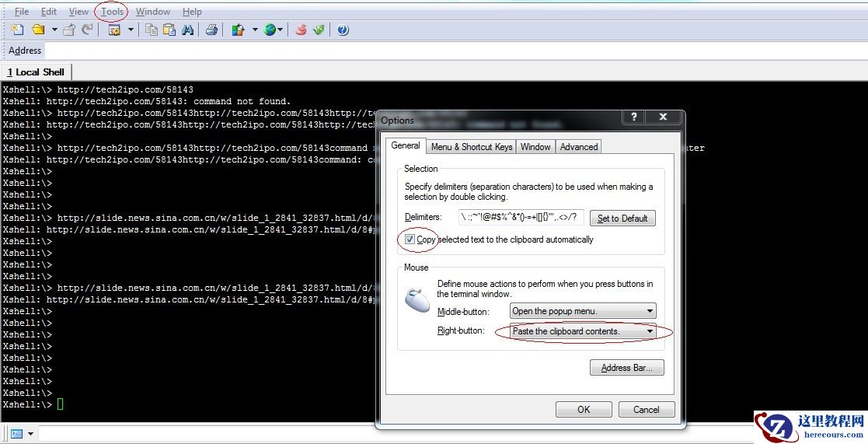Click the blue Help question mark icon
The width and height of the screenshot is (868, 444).
tap(343, 30)
